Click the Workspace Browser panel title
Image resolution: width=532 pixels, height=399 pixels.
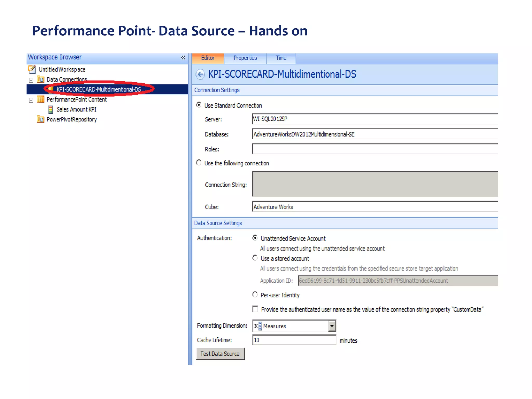pyautogui.click(x=55, y=57)
